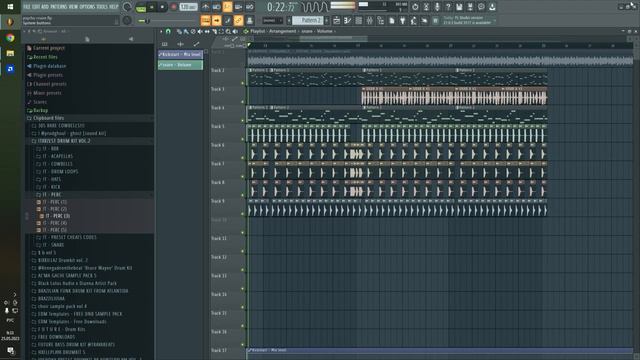640x360 pixels.
Task: Open the TOOLS menu
Action: (x=102, y=7)
